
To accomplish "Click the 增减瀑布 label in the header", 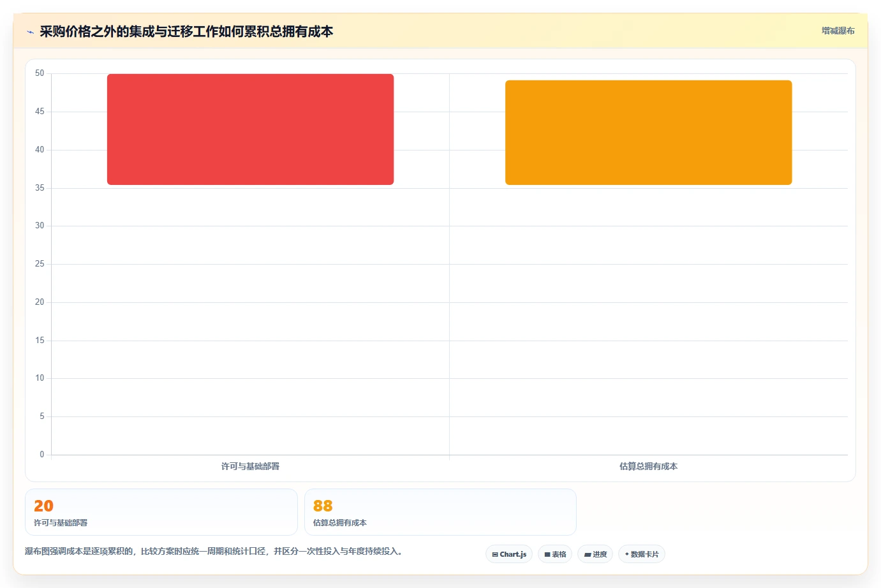I will [838, 31].
